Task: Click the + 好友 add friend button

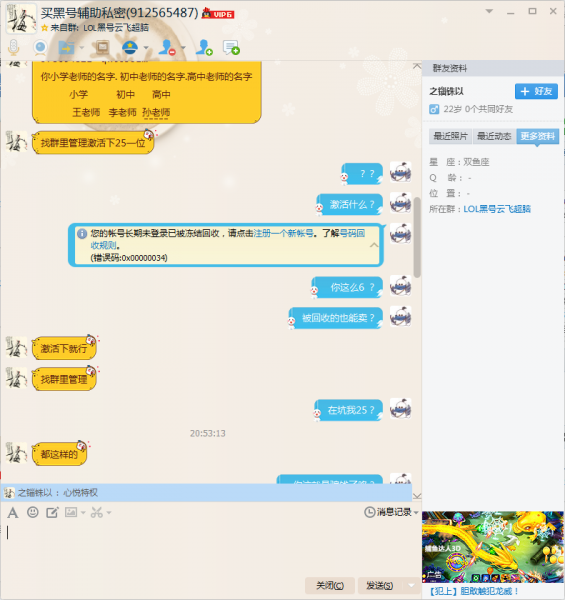Action: 536,91
